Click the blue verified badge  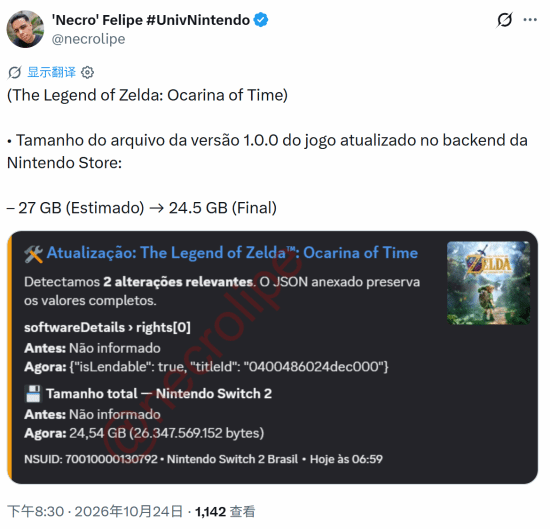coord(261,20)
